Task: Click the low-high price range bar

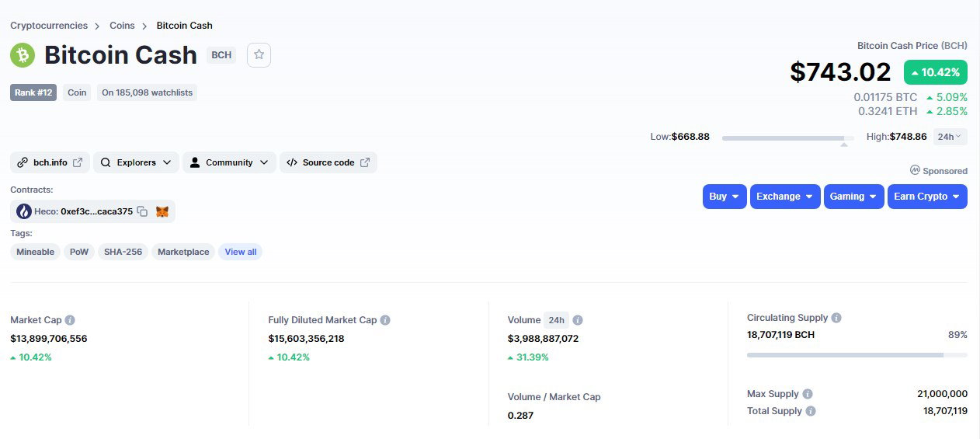Action: [787, 138]
